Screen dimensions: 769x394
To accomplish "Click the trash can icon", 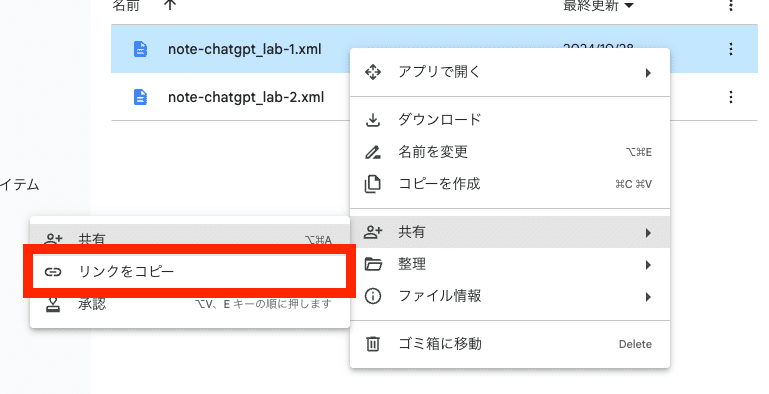I will [x=373, y=343].
